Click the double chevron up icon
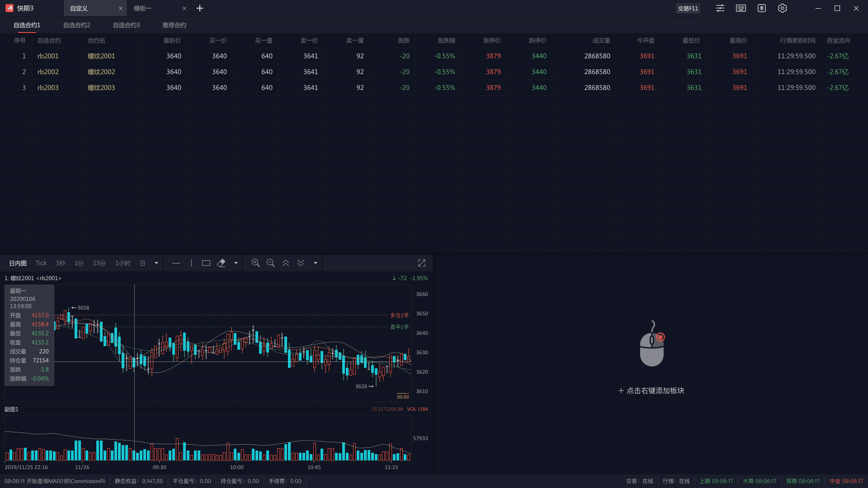Image resolution: width=868 pixels, height=488 pixels. 286,263
